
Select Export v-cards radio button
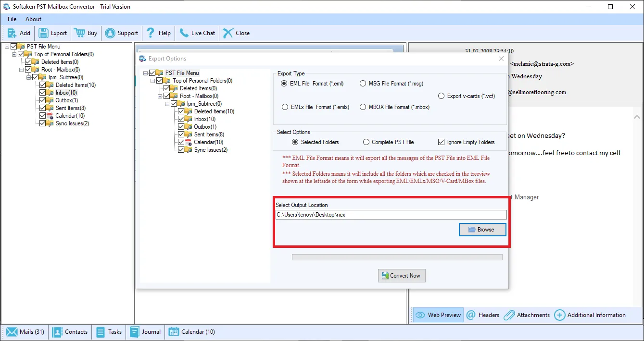tap(442, 96)
